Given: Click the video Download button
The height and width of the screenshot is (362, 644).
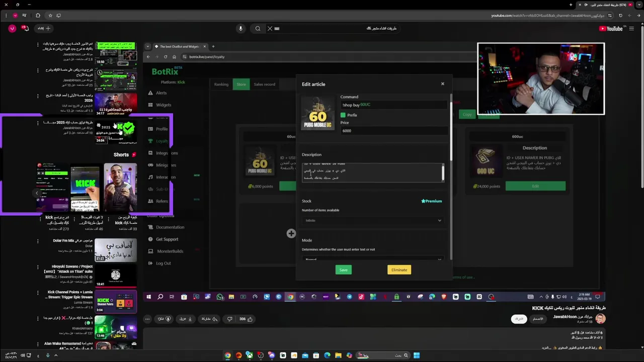Looking at the screenshot, I should [186, 319].
